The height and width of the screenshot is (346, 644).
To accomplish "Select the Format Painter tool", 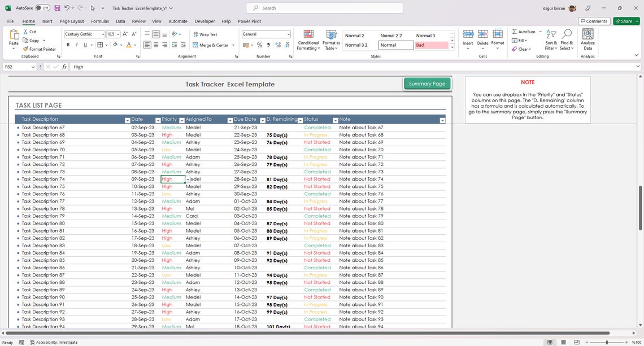I will tap(40, 49).
